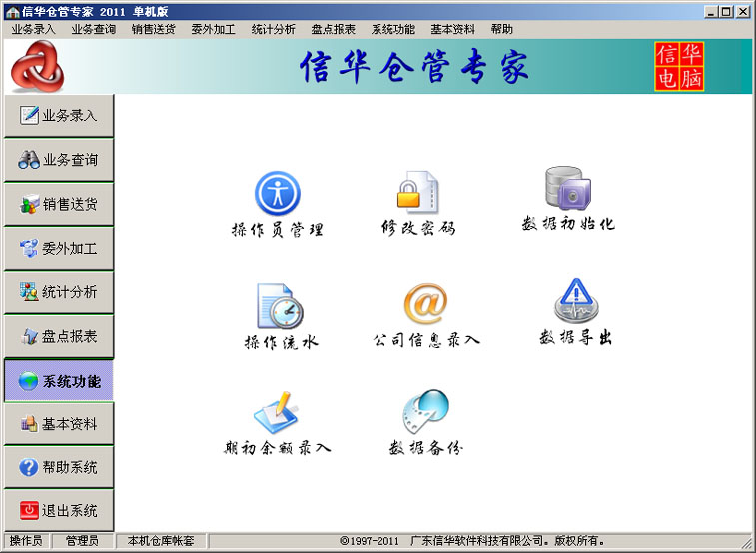
Task: Open the 盘点报表 menu
Action: (334, 29)
